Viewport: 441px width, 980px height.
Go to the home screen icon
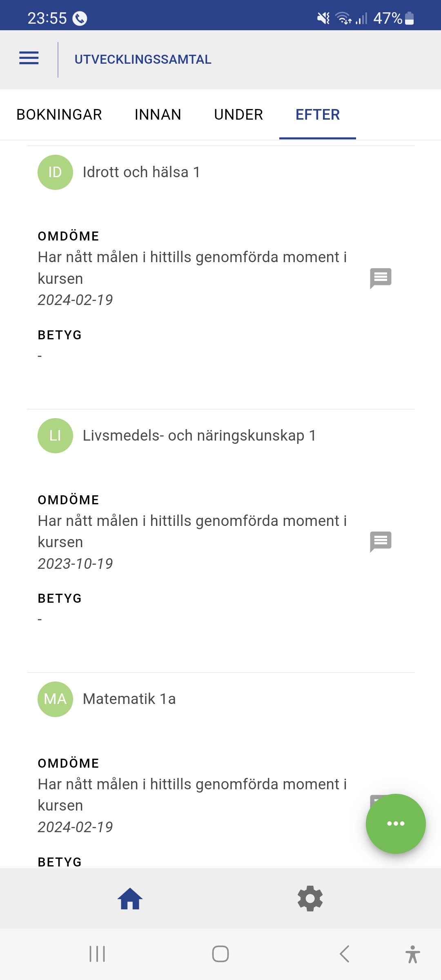(130, 899)
